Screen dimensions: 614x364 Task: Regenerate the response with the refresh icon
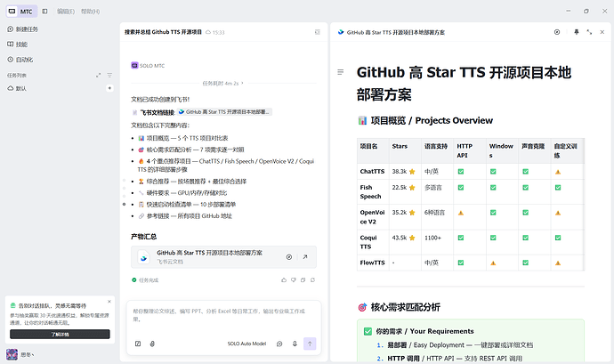tap(312, 280)
